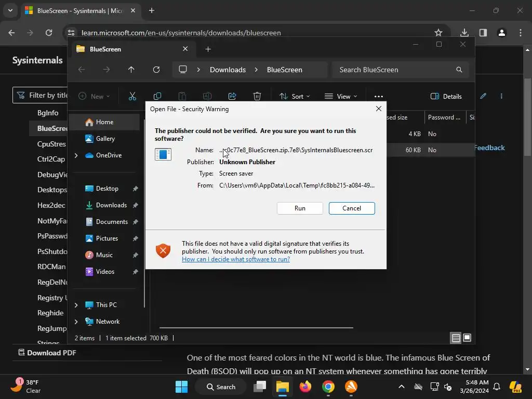This screenshot has height=399, width=532.
Task: Close the BlueScreen Explorer tab
Action: (185, 49)
